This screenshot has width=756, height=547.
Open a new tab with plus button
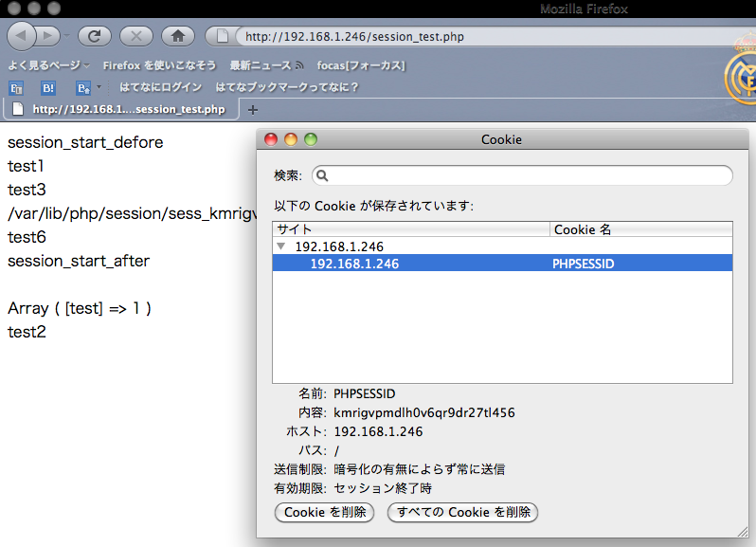pos(253,109)
